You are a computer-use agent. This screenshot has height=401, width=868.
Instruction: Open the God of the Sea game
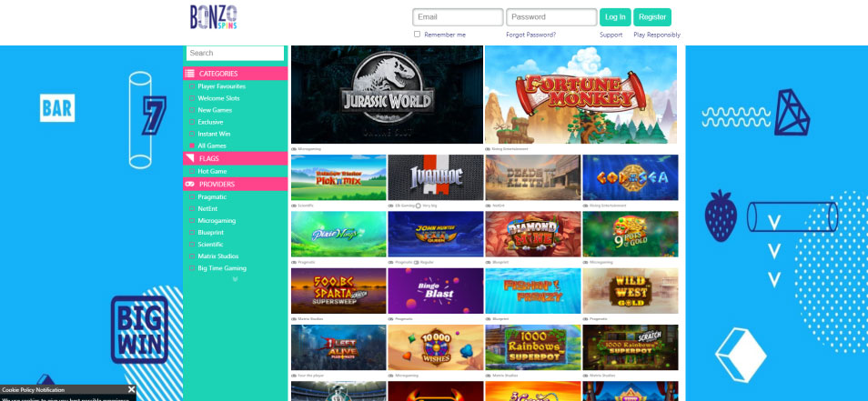click(631, 177)
